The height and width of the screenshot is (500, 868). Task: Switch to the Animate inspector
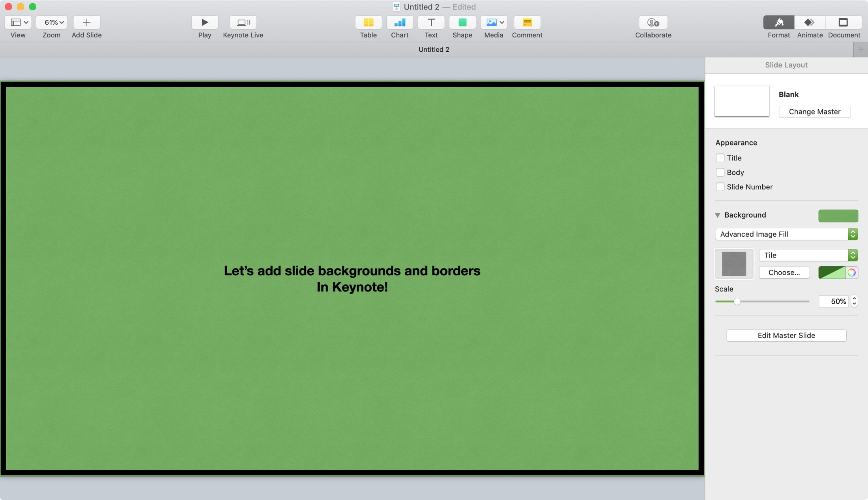(x=810, y=22)
